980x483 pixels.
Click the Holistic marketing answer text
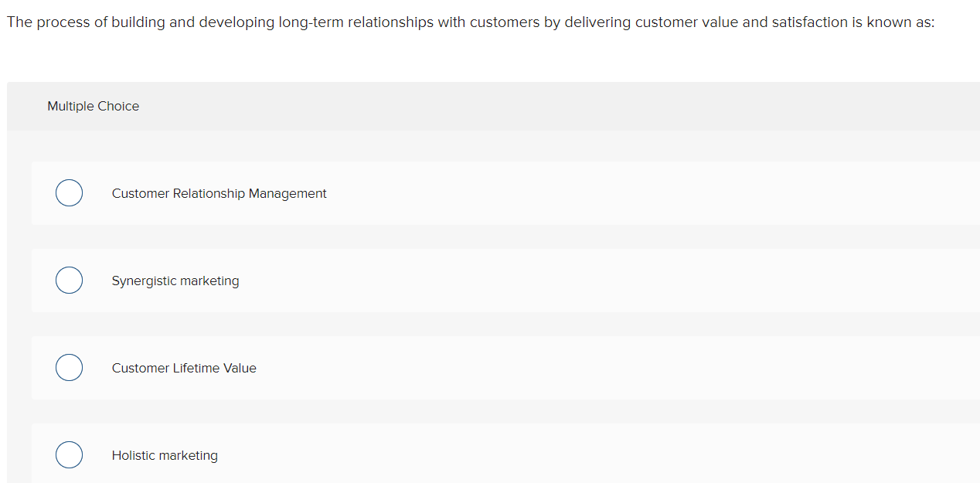(x=165, y=455)
